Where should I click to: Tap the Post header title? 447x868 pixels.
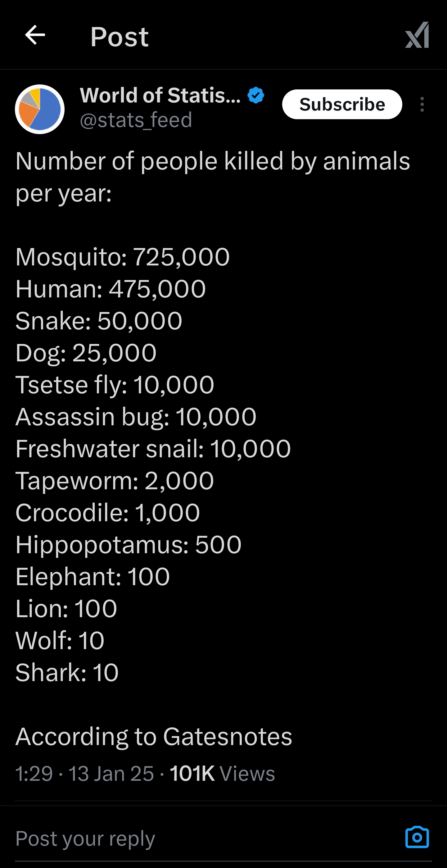coord(120,36)
